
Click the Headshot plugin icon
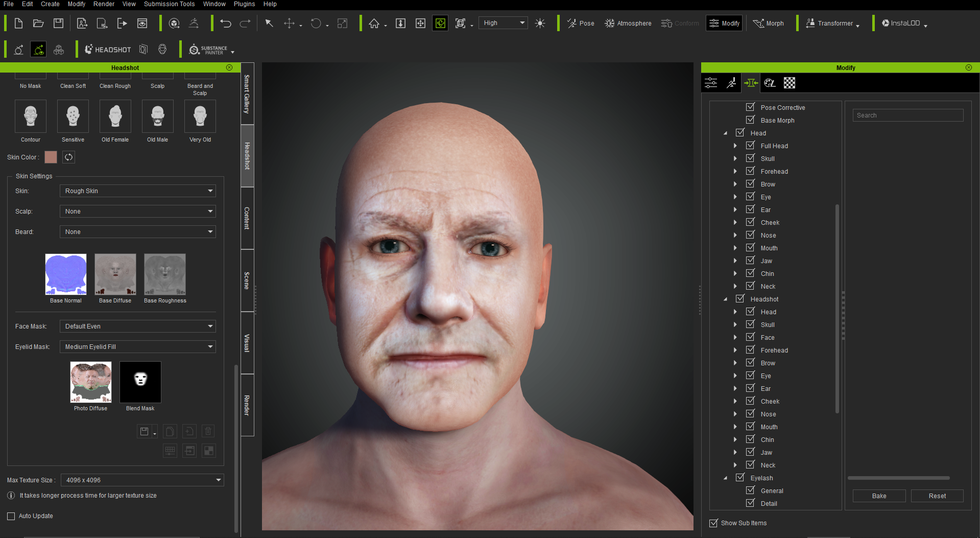(108, 50)
